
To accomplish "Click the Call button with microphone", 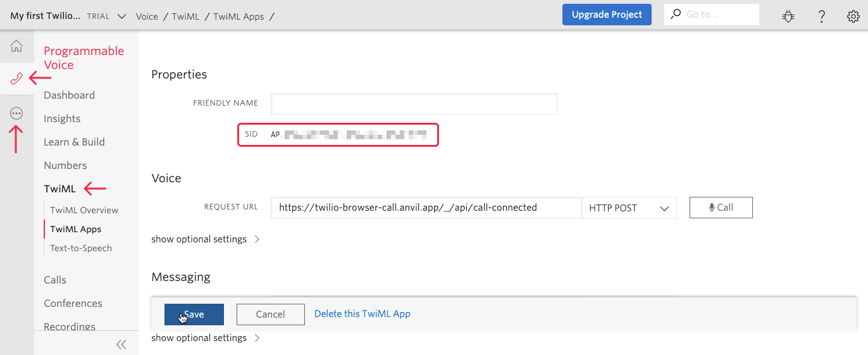I will [721, 208].
